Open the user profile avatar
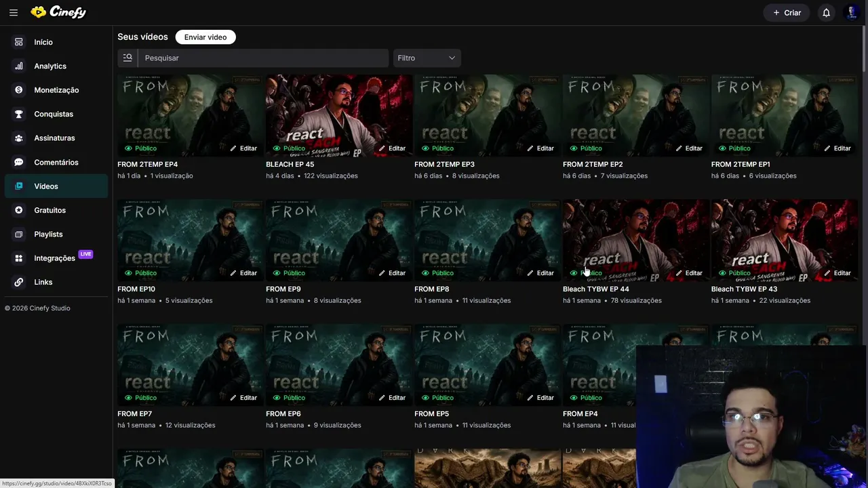The height and width of the screenshot is (488, 868). pos(852,12)
